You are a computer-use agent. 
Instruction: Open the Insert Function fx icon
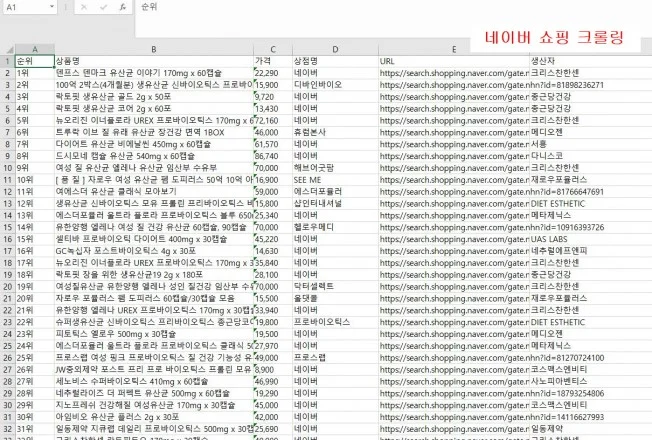pyautogui.click(x=123, y=7)
